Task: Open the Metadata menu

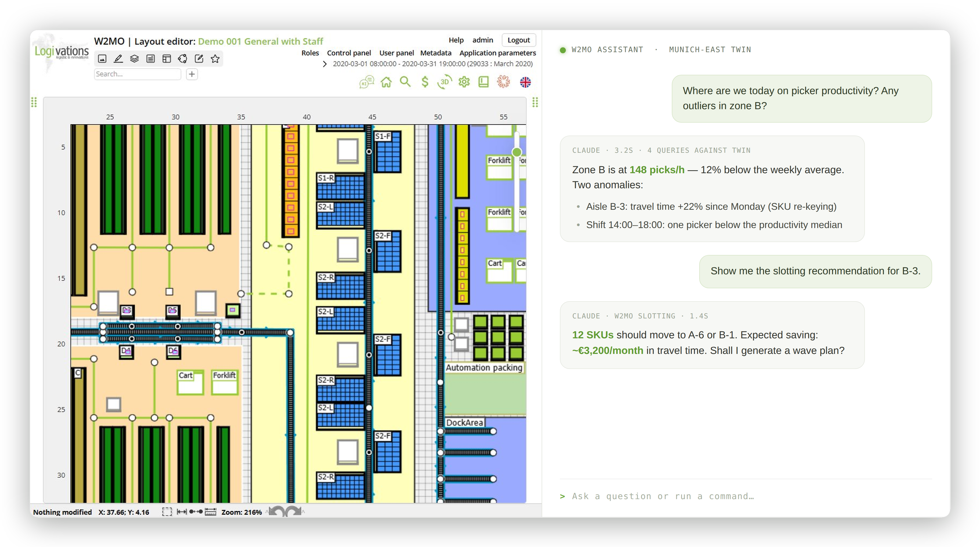Action: point(436,53)
